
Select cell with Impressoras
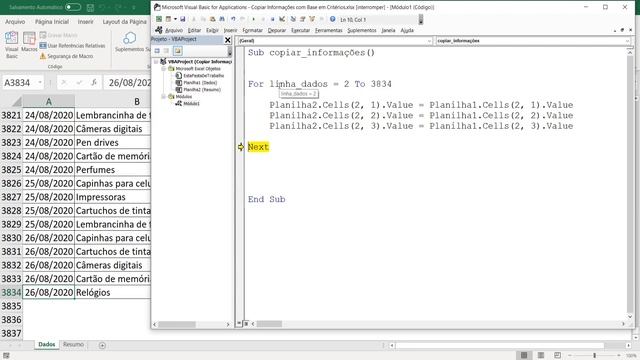tap(113, 197)
